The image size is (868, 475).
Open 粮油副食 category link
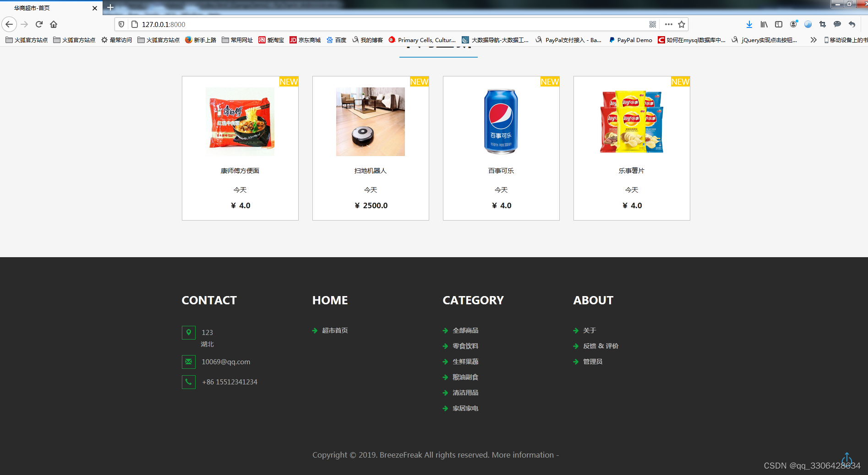coord(465,377)
